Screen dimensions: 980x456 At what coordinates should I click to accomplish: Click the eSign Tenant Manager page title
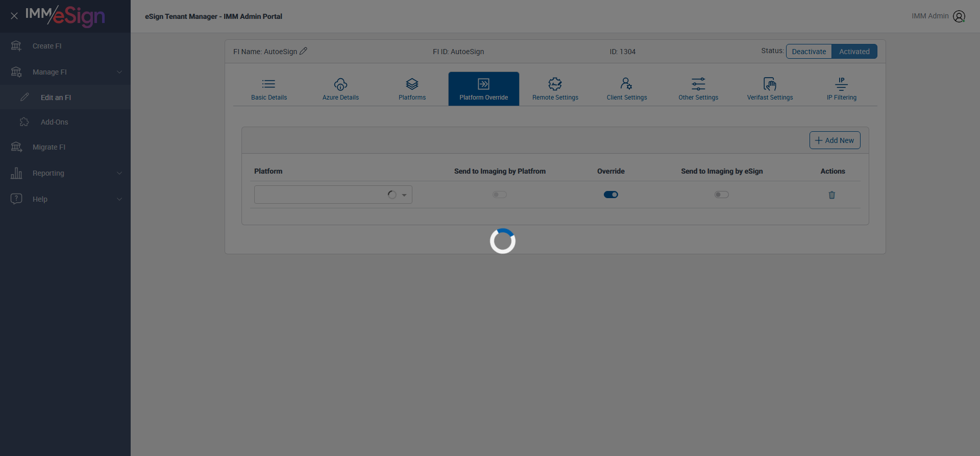pyautogui.click(x=213, y=16)
